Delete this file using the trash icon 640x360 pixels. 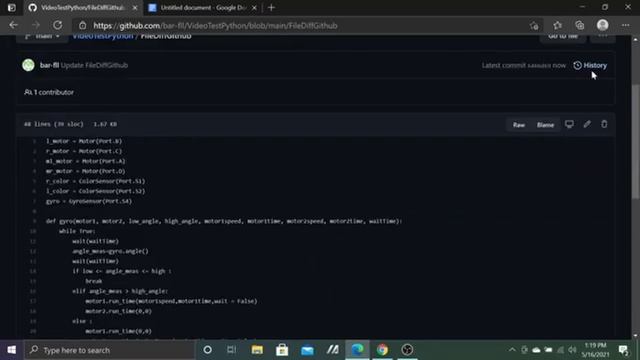coord(604,124)
